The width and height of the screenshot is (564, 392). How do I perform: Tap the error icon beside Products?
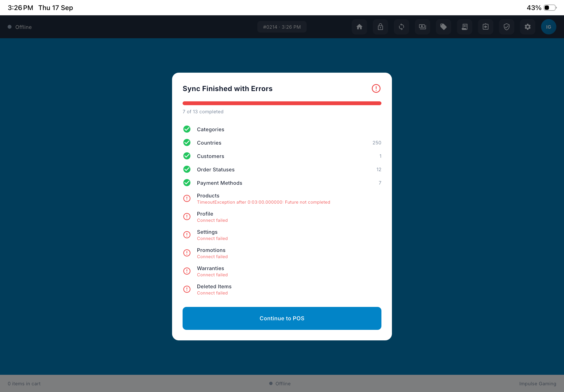click(187, 198)
